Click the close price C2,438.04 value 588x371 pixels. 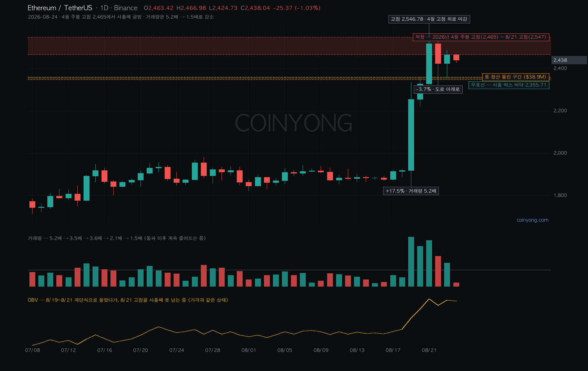tap(255, 8)
